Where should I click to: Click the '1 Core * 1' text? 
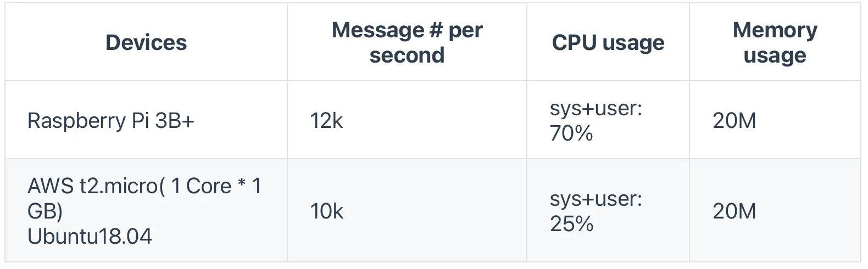coord(215,187)
